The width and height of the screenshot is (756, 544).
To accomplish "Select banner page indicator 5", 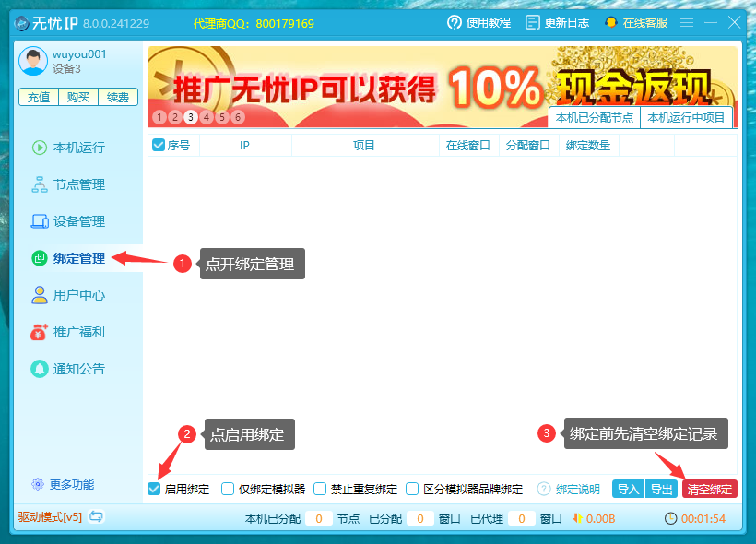I will pos(222,117).
